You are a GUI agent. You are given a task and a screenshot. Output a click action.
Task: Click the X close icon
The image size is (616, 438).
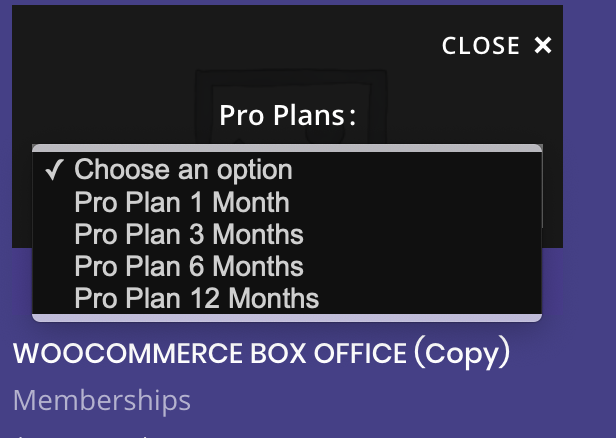tap(543, 46)
